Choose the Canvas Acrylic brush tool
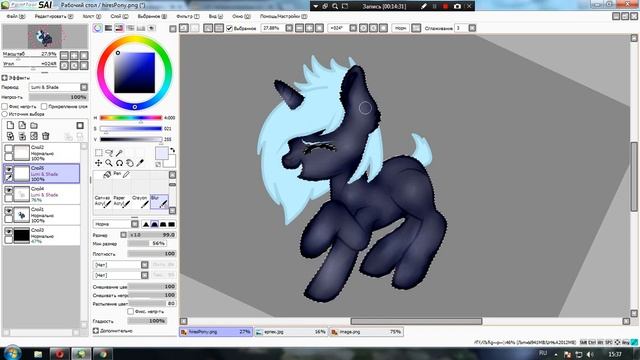 [103, 202]
